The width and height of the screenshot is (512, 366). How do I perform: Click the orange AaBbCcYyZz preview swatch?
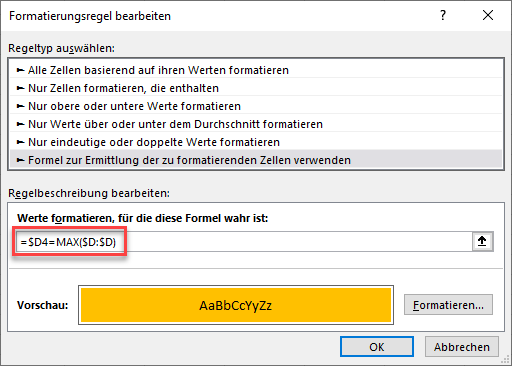click(x=236, y=305)
